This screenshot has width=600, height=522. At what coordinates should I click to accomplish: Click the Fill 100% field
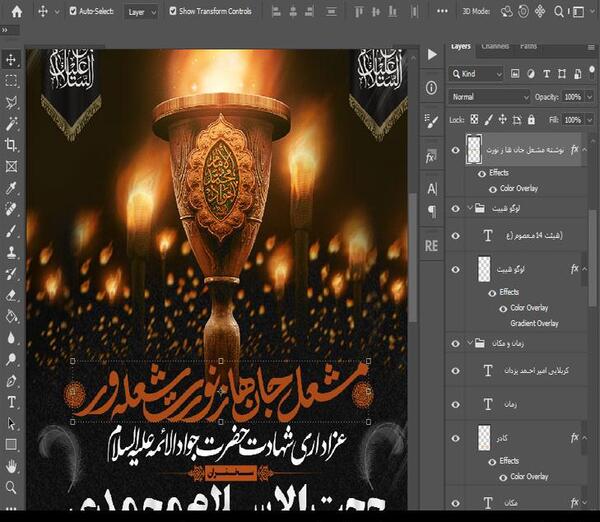[x=572, y=120]
